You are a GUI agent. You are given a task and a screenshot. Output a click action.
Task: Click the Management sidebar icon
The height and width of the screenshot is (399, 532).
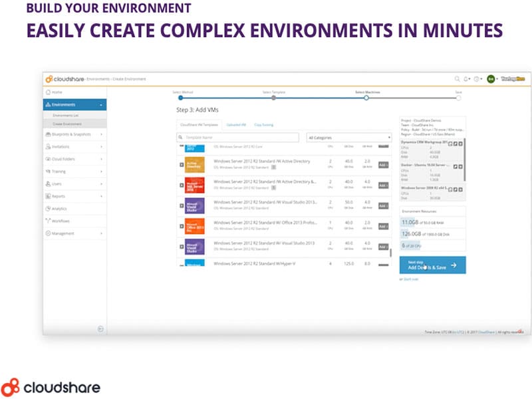48,233
